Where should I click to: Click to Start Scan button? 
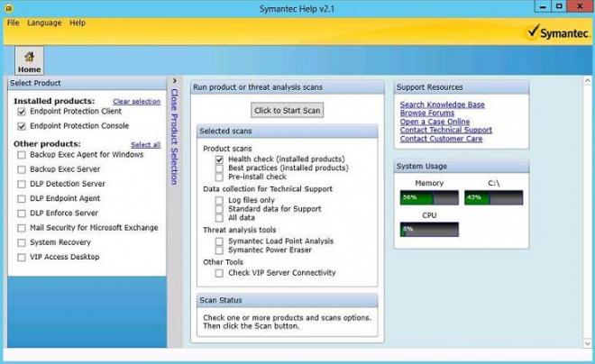(288, 110)
